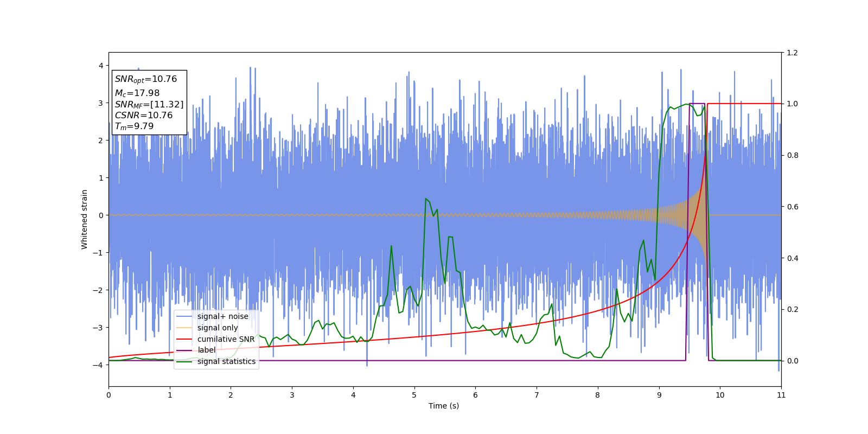Click the 'Time (s)' axis label
868x434 pixels.
444,406
